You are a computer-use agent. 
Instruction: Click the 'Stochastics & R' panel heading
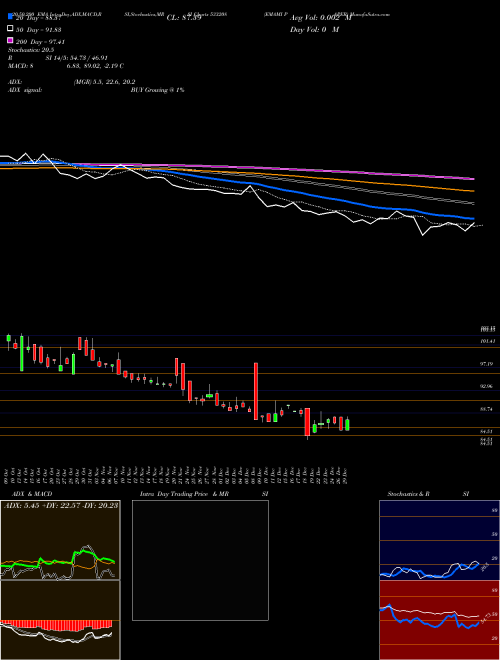[408, 494]
